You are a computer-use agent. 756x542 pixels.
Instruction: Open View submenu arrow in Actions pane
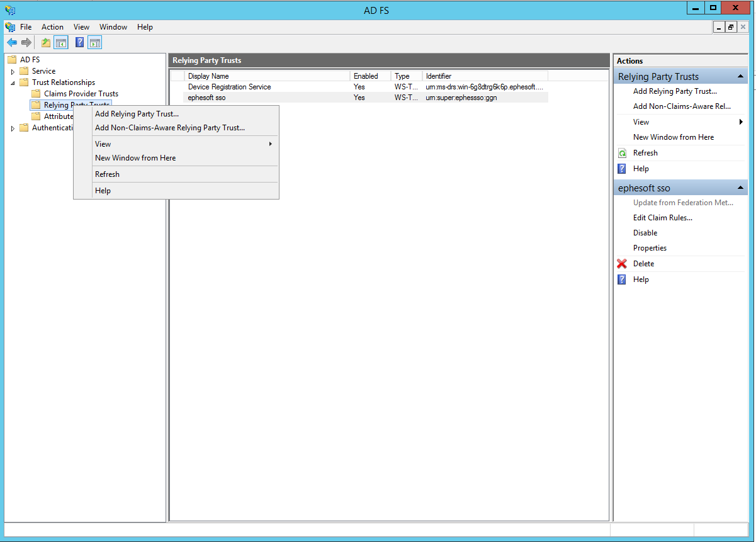(741, 122)
